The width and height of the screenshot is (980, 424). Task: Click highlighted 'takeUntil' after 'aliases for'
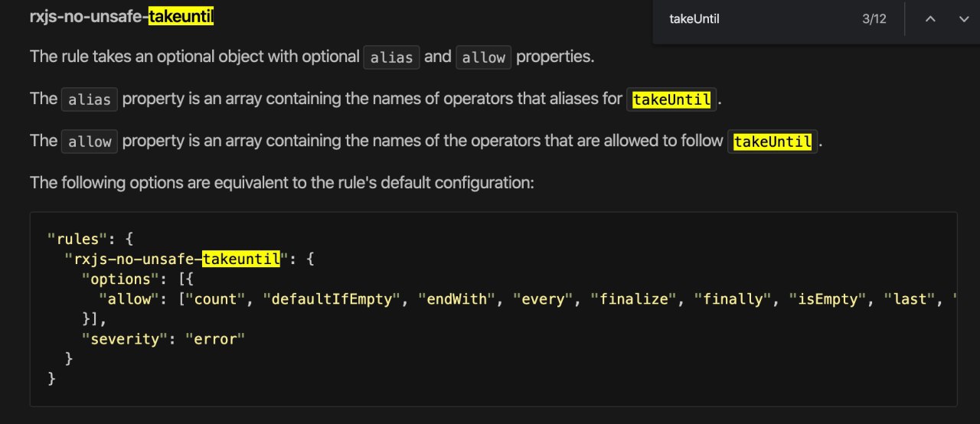click(672, 99)
